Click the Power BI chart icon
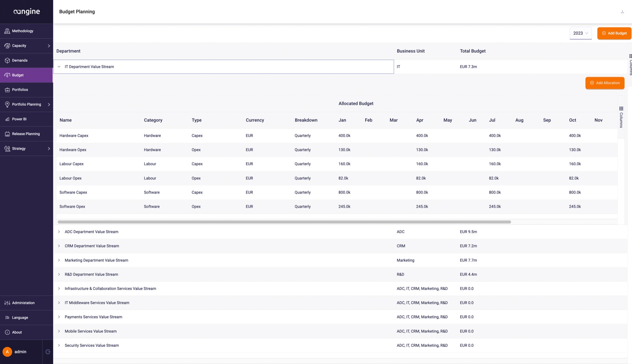This screenshot has width=632, height=364. tap(7, 119)
